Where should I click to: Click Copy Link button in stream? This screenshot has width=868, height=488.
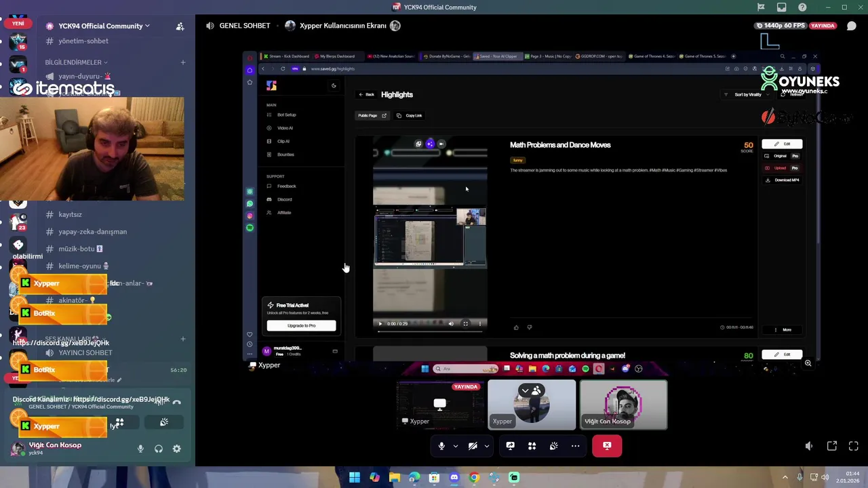pyautogui.click(x=409, y=115)
